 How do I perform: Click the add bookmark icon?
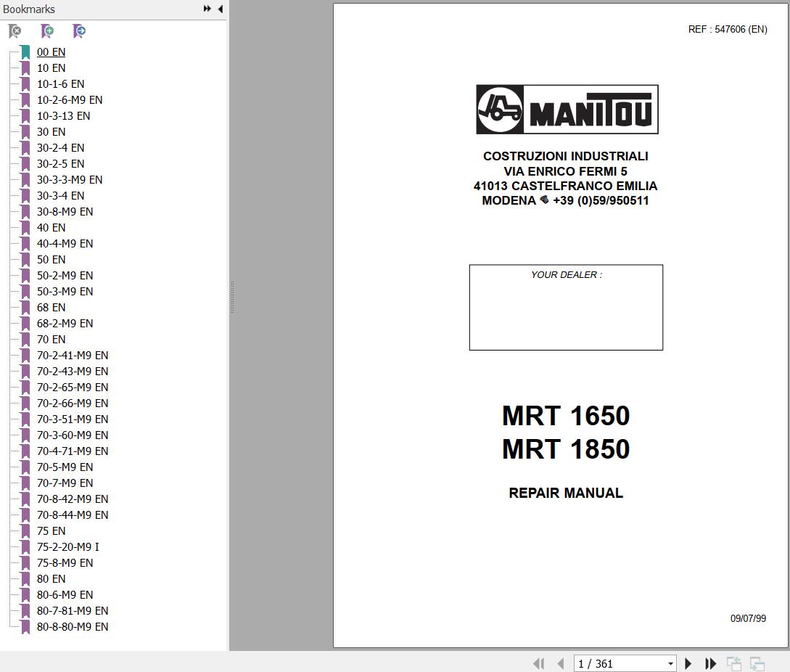47,31
